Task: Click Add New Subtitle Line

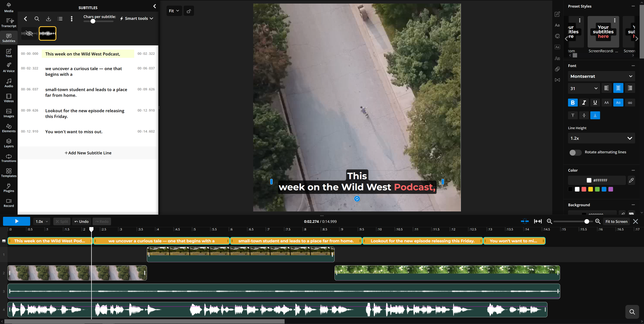Action: point(88,152)
